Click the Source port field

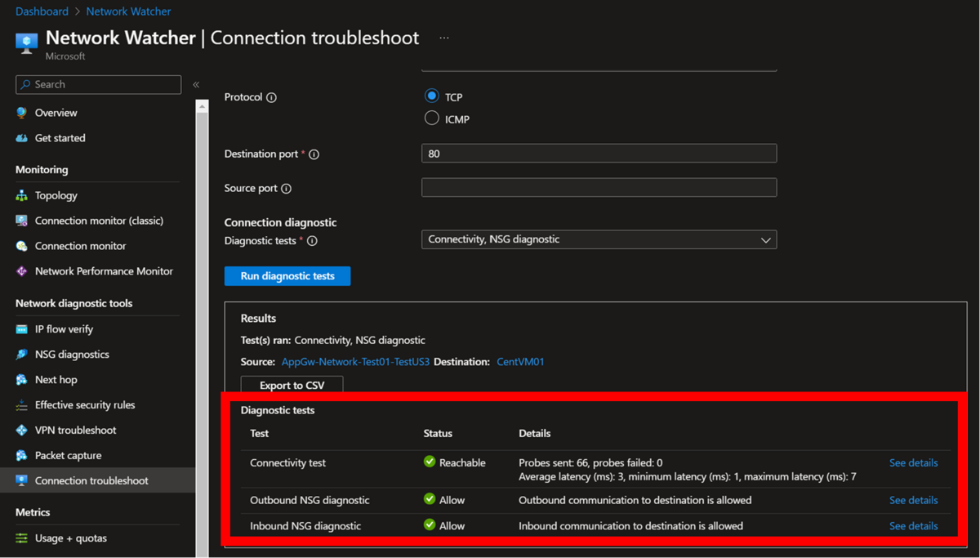point(599,188)
